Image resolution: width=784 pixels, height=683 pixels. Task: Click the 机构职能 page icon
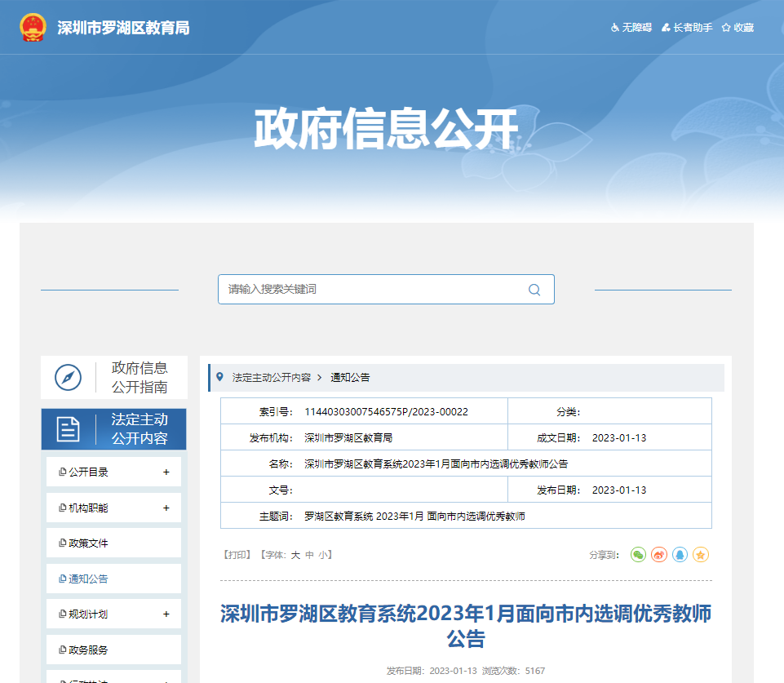(63, 508)
